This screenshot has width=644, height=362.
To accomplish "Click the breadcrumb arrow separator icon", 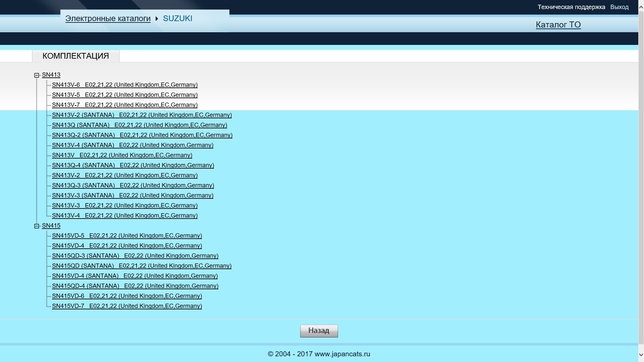I will [157, 19].
